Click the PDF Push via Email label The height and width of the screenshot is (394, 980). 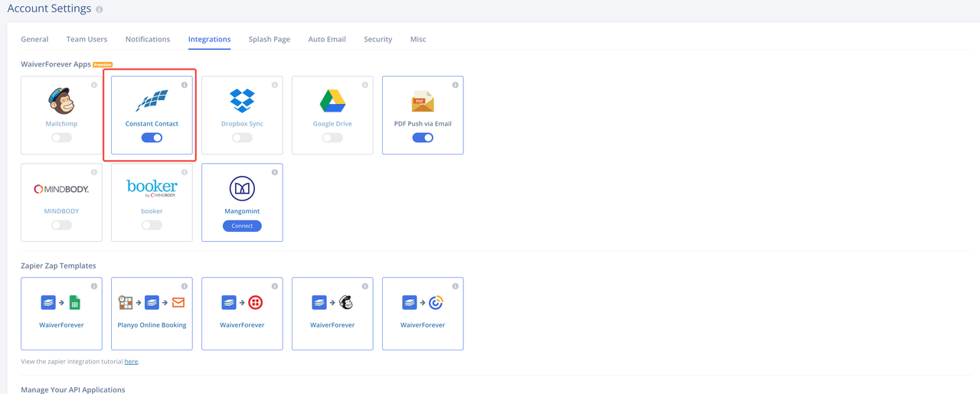point(423,123)
